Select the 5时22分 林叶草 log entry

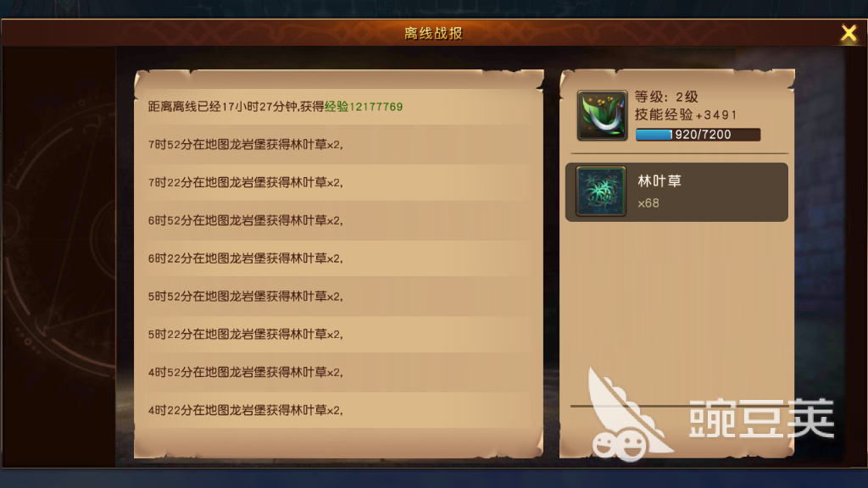339,334
